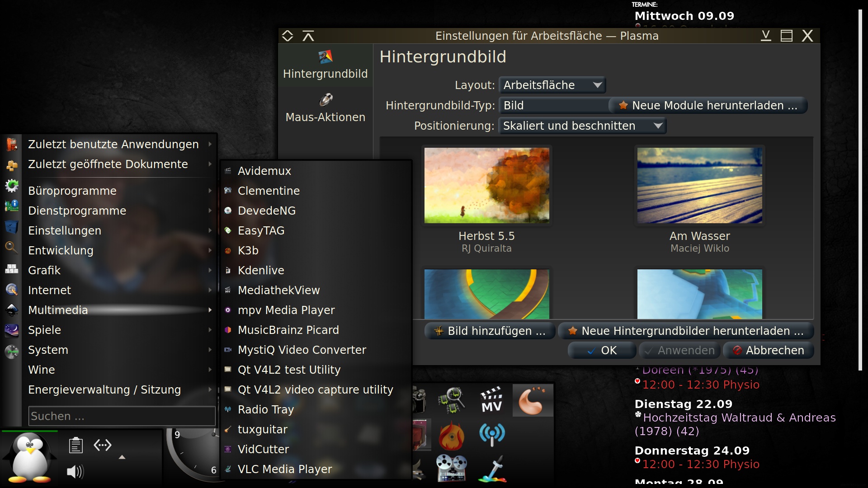
Task: Open the clipboard tray icon
Action: [x=75, y=446]
